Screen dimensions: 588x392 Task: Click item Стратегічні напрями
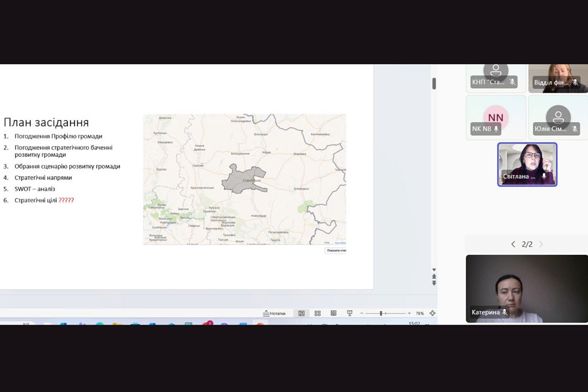[43, 178]
